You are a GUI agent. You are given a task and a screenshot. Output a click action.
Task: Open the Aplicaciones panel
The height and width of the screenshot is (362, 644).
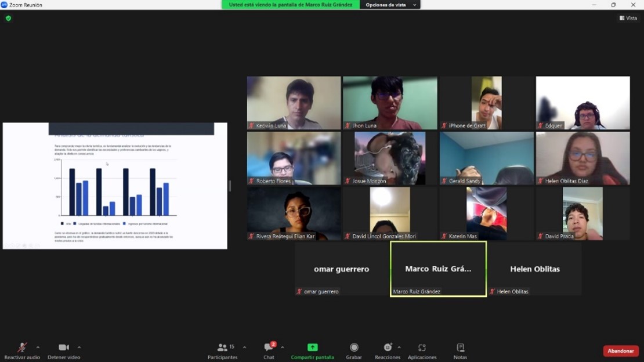click(x=422, y=350)
